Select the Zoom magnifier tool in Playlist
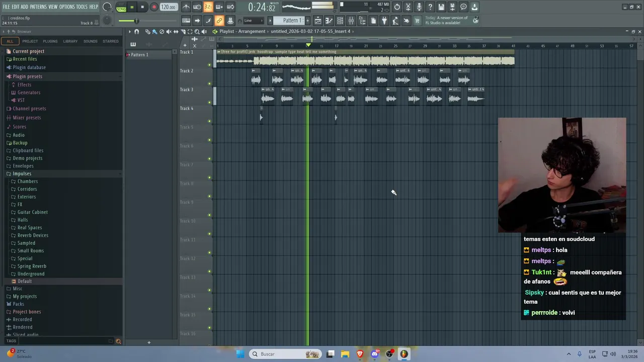The image size is (644, 362). pyautogui.click(x=197, y=31)
